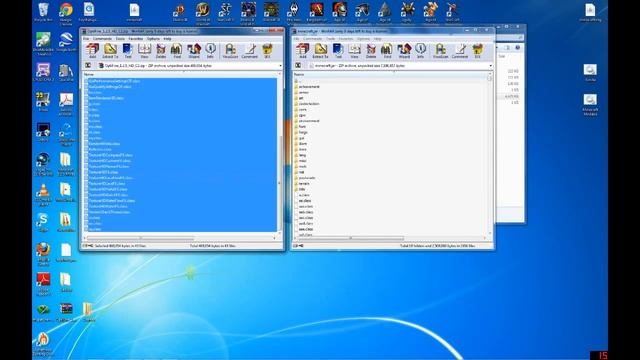The image size is (640, 360).
Task: Select VLC media player desktop icon
Action: [x=43, y=195]
